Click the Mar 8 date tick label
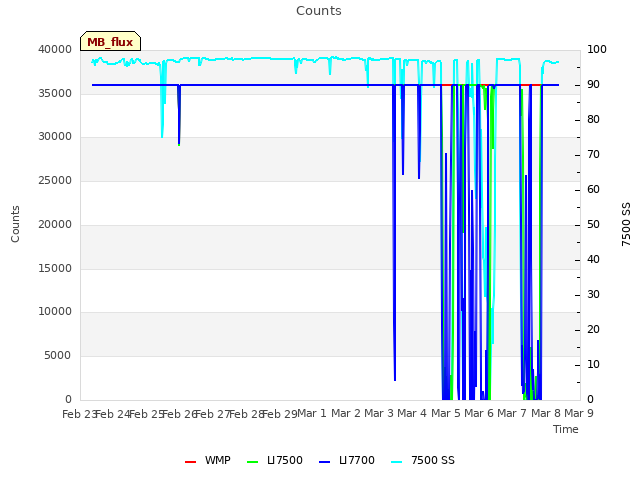This screenshot has width=640, height=480. coord(546,413)
